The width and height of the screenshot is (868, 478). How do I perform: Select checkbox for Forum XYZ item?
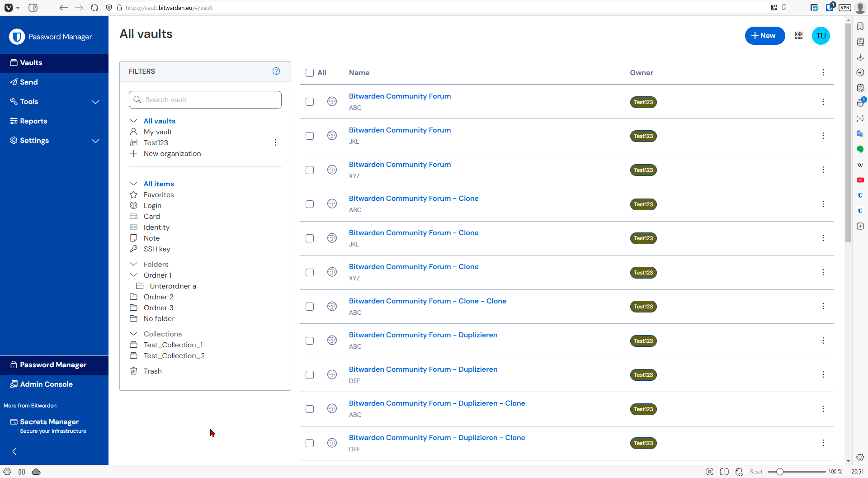coord(310,170)
